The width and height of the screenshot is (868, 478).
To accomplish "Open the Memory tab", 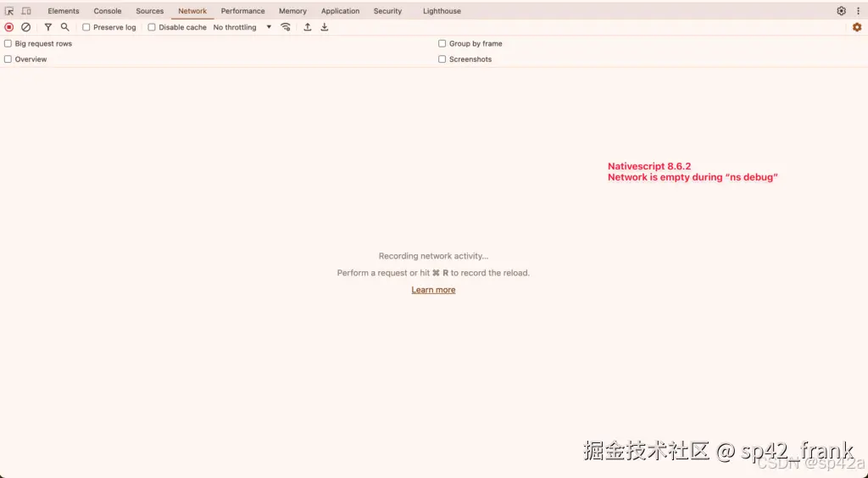I will [292, 11].
